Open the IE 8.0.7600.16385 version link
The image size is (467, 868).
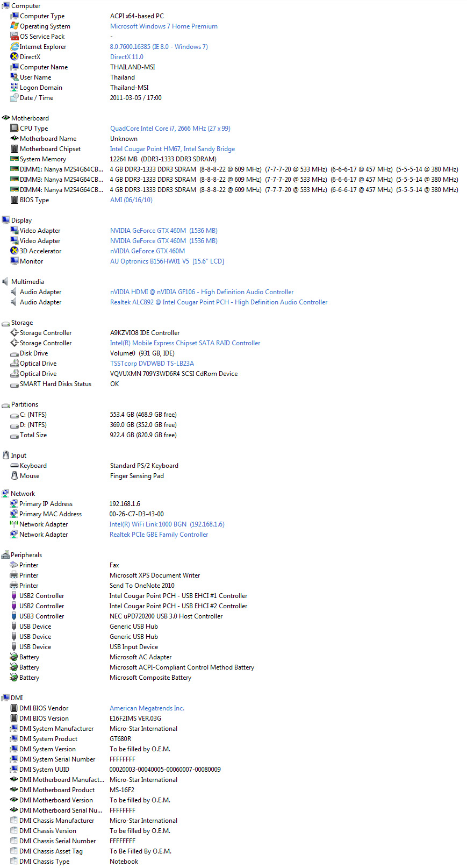(x=159, y=47)
